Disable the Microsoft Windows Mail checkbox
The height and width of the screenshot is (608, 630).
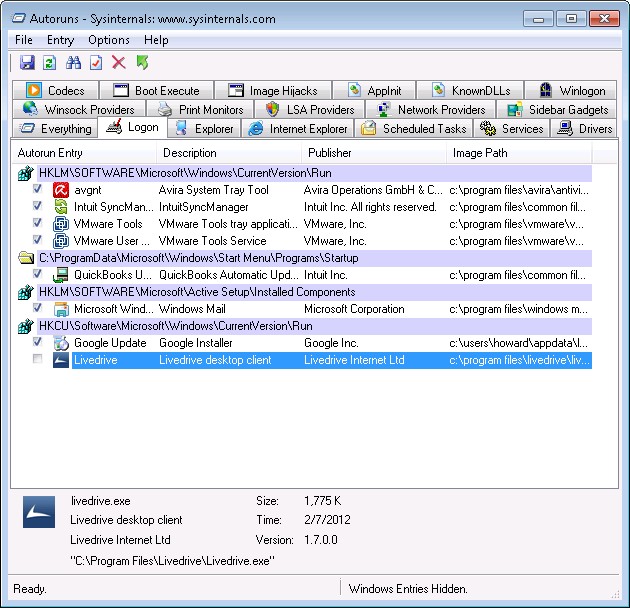(37, 307)
